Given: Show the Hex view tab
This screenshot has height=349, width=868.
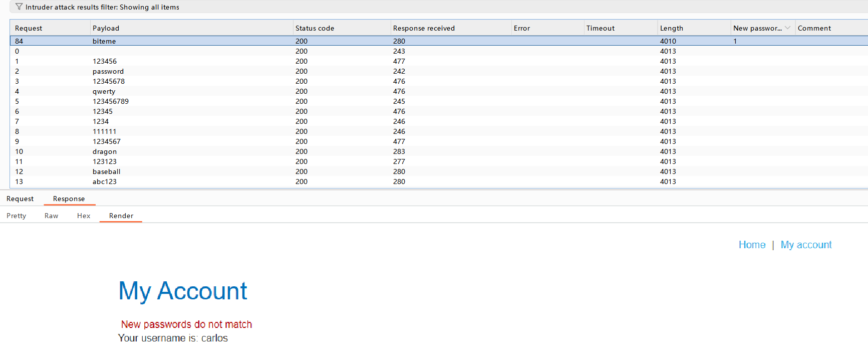Looking at the screenshot, I should (84, 216).
